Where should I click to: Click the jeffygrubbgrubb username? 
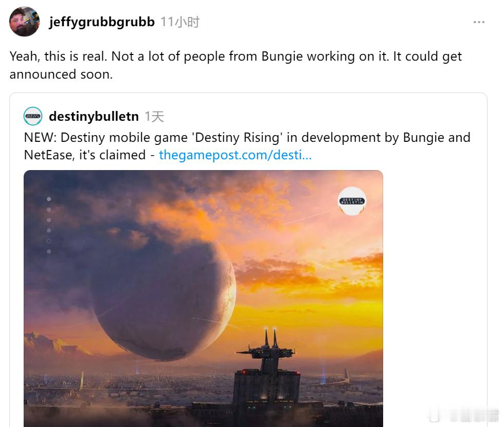102,22
